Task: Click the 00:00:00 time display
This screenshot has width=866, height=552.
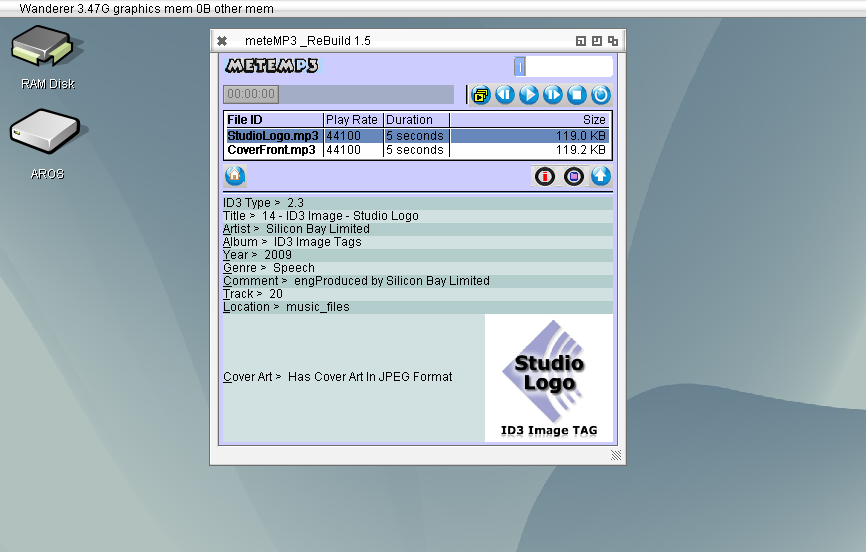Action: (x=251, y=94)
